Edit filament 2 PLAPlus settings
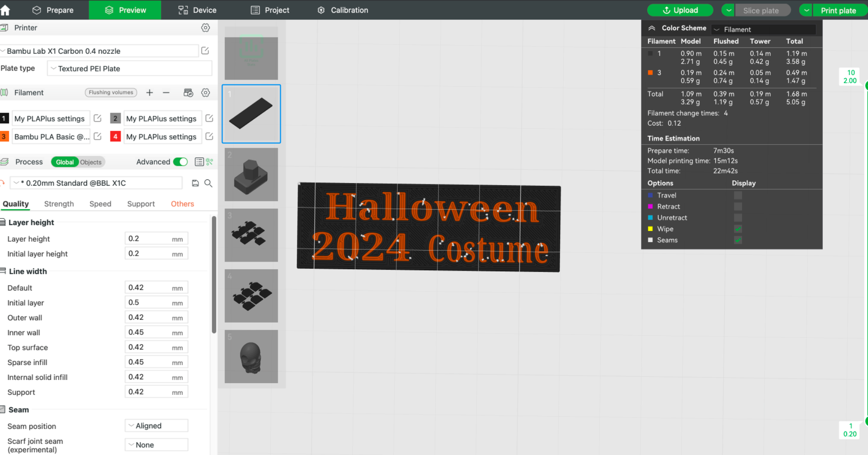Image resolution: width=868 pixels, height=455 pixels. click(x=209, y=118)
